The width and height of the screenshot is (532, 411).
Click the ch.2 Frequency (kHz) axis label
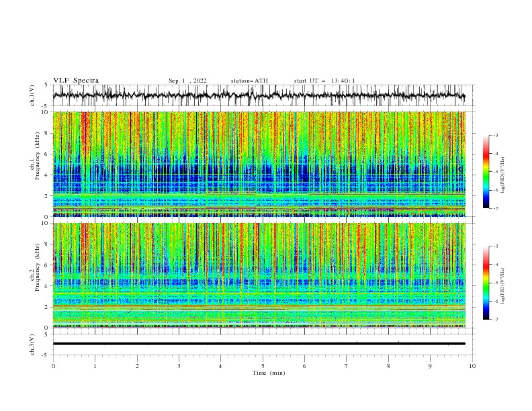pyautogui.click(x=35, y=267)
